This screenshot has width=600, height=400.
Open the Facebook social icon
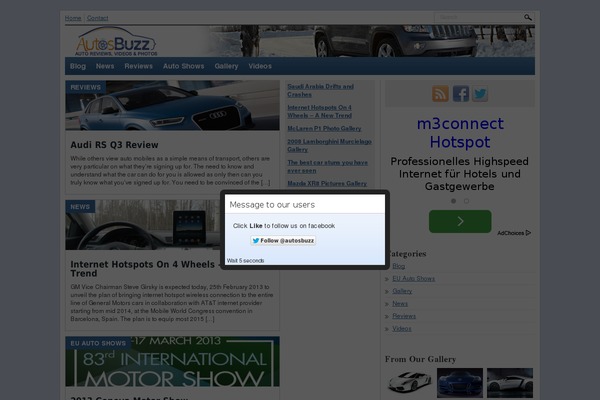coord(461,93)
